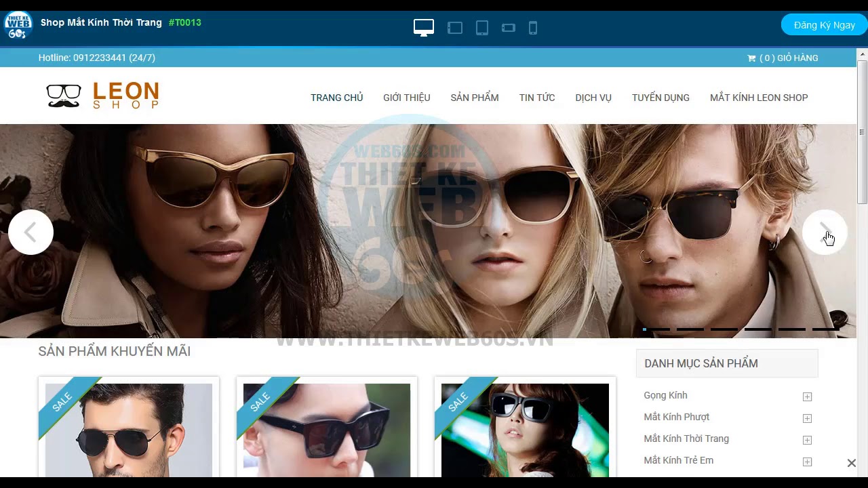
Task: Switch to desktop preview icon
Action: click(x=424, y=28)
